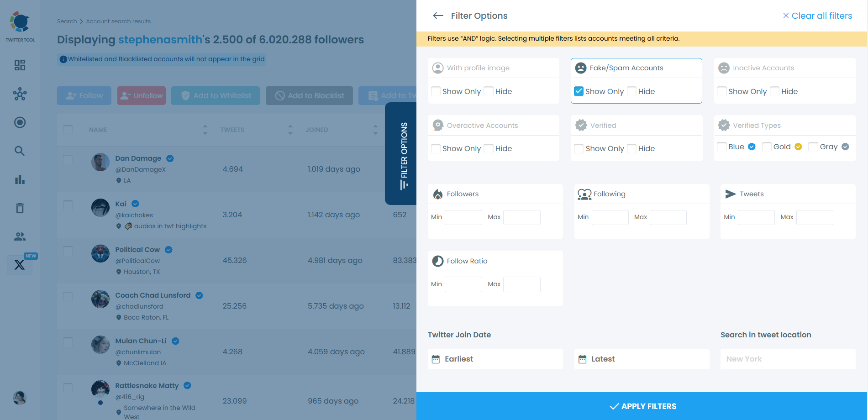Click the Twitter Tool logo icon

pos(20,22)
